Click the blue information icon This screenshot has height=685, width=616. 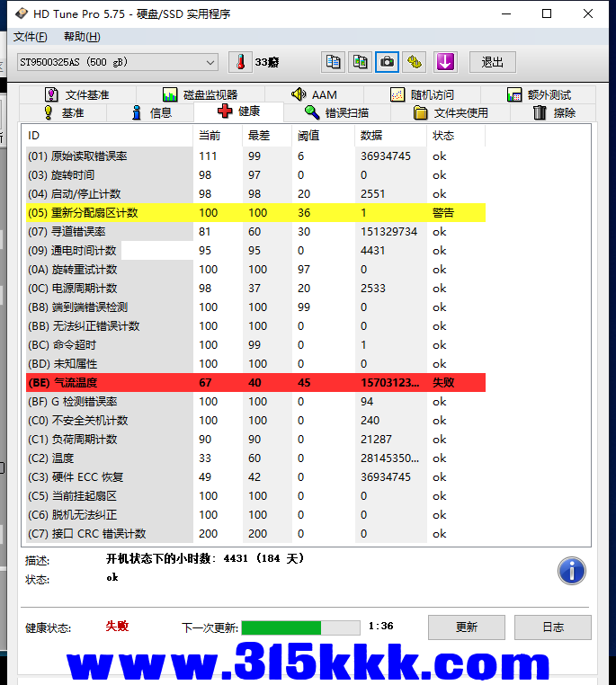pyautogui.click(x=572, y=571)
